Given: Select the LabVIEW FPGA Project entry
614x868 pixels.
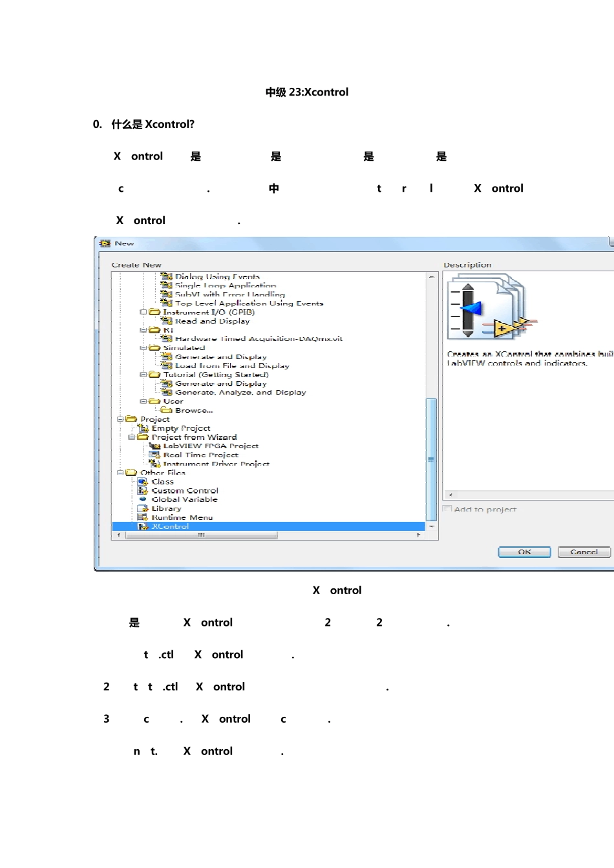Looking at the screenshot, I should pyautogui.click(x=211, y=446).
